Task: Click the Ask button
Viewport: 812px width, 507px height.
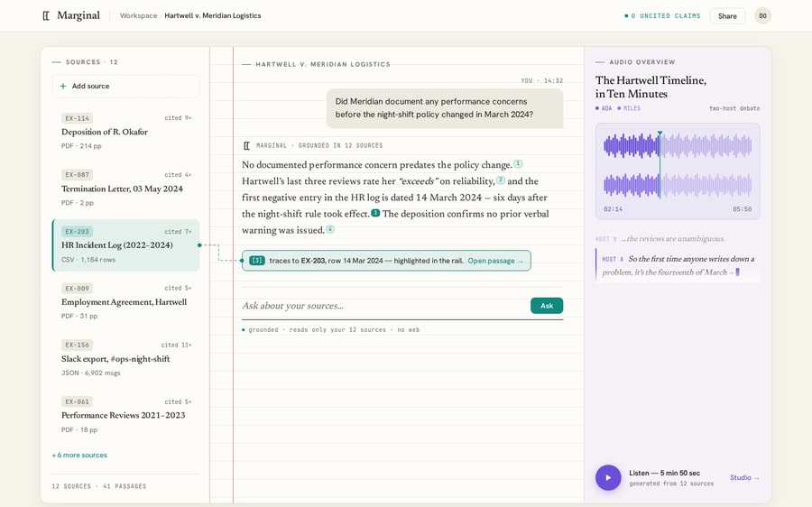Action: pyautogui.click(x=547, y=306)
